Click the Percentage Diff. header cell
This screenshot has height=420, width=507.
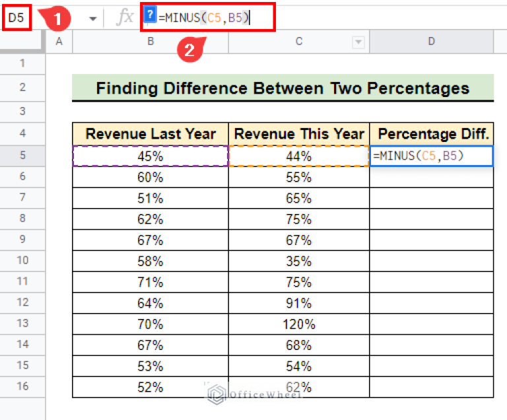click(431, 134)
